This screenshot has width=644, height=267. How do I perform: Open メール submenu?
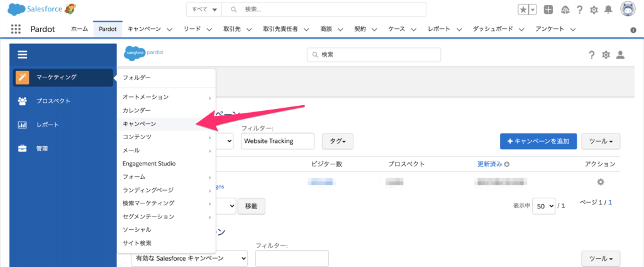[166, 150]
